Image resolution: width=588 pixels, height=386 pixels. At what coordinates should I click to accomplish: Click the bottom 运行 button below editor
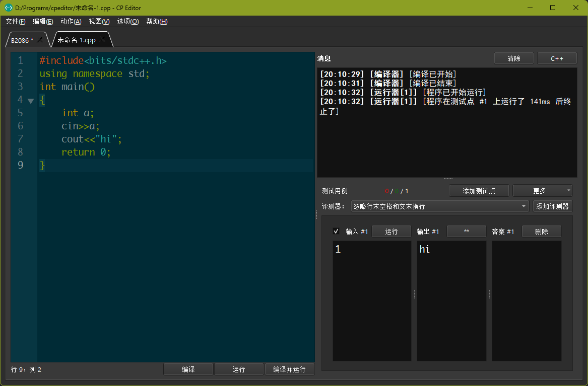tap(238, 369)
